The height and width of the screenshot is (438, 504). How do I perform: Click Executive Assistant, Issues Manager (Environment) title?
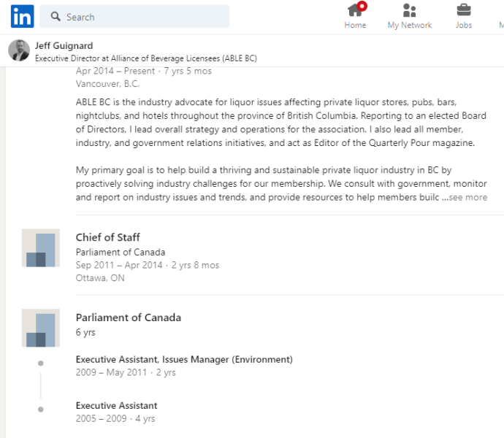(184, 359)
